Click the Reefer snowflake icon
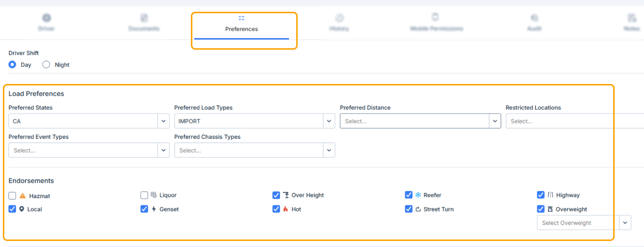 (418, 195)
